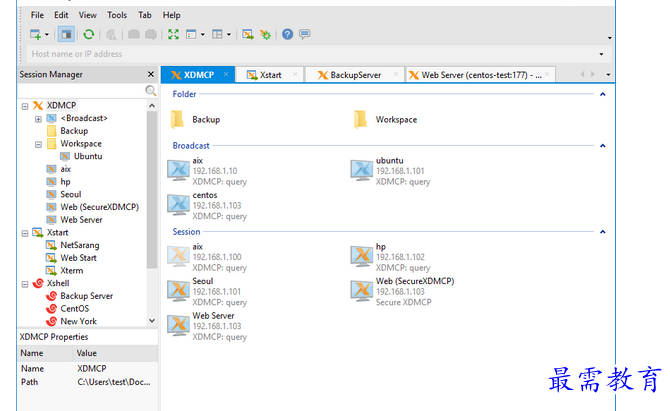Click tab list dropdown arrow at tab bar end
670x411 pixels.
[608, 75]
